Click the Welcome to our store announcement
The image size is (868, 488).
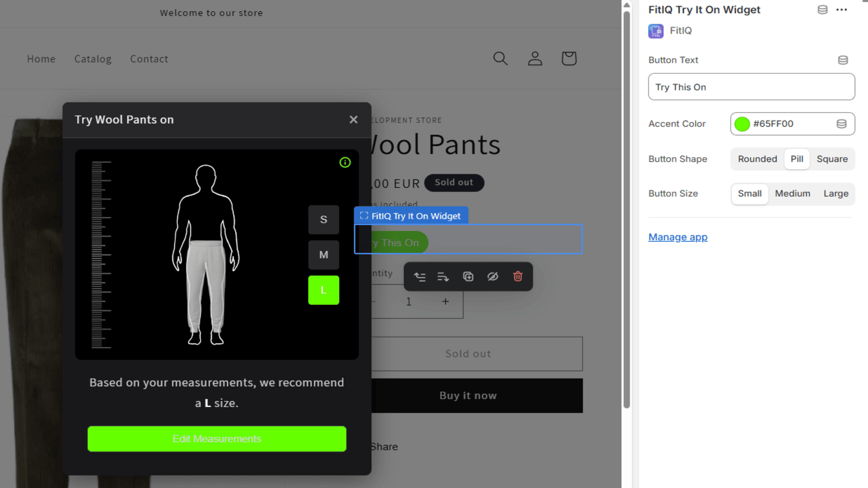pos(211,13)
